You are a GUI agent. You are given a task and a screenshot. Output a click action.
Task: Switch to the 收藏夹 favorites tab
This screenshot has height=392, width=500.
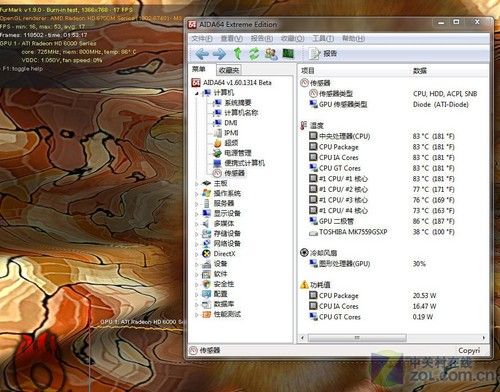tap(229, 70)
